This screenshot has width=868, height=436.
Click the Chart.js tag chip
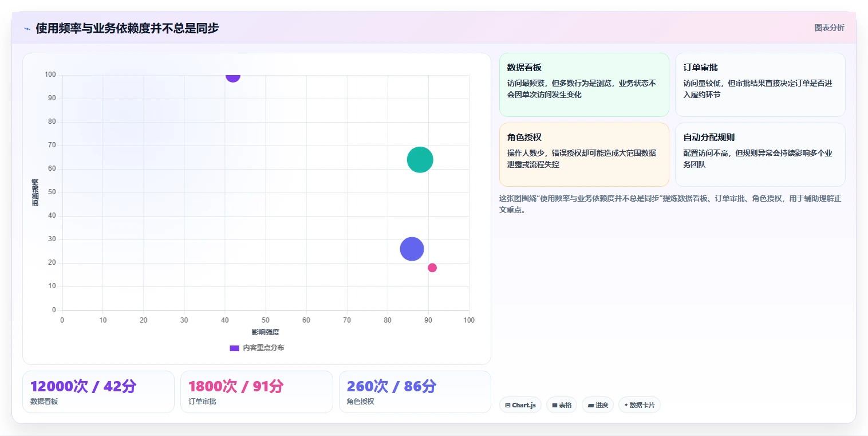(x=520, y=405)
